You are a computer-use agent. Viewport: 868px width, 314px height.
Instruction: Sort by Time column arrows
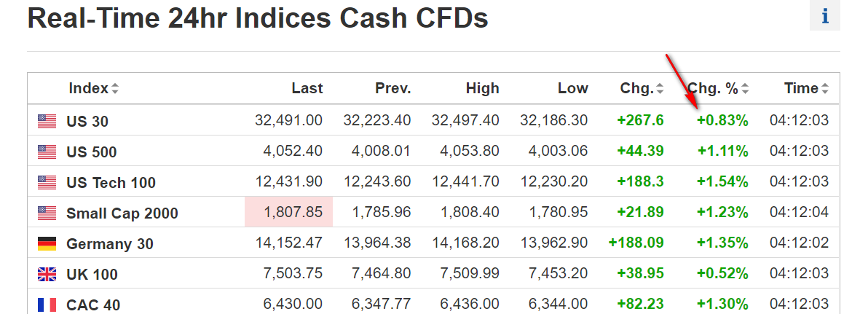(x=825, y=89)
